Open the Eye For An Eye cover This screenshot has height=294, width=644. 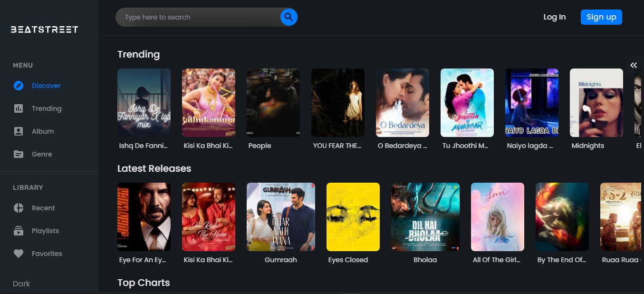144,217
